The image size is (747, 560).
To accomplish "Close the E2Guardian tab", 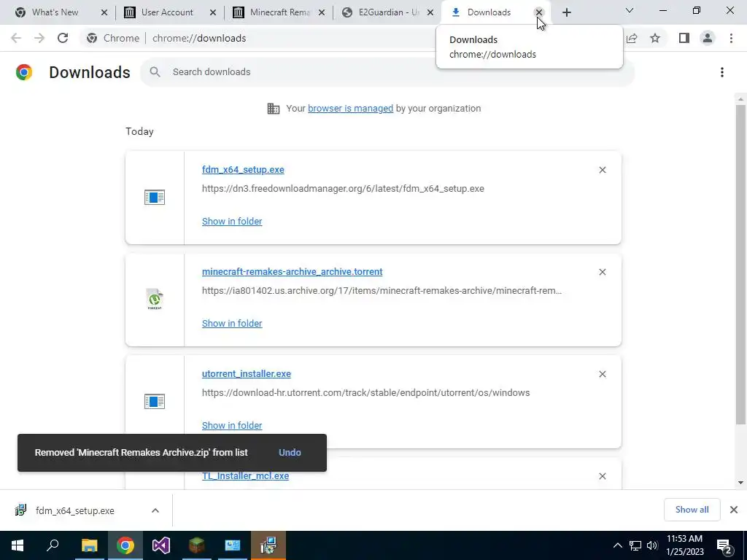I will tap(430, 12).
